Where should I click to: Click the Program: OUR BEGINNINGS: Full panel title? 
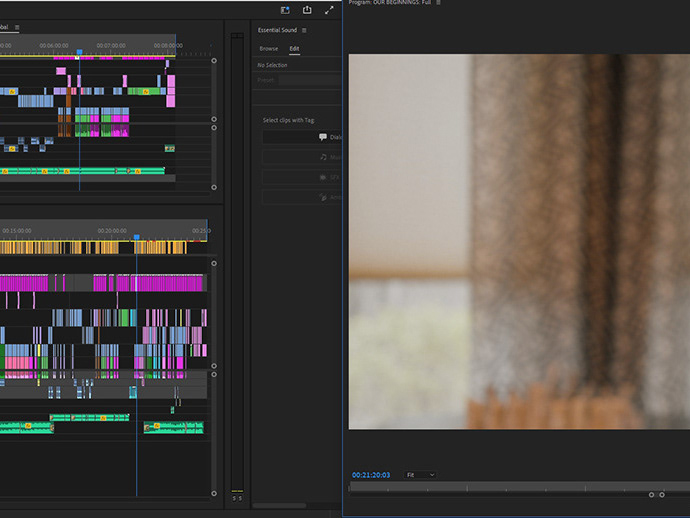click(x=390, y=3)
